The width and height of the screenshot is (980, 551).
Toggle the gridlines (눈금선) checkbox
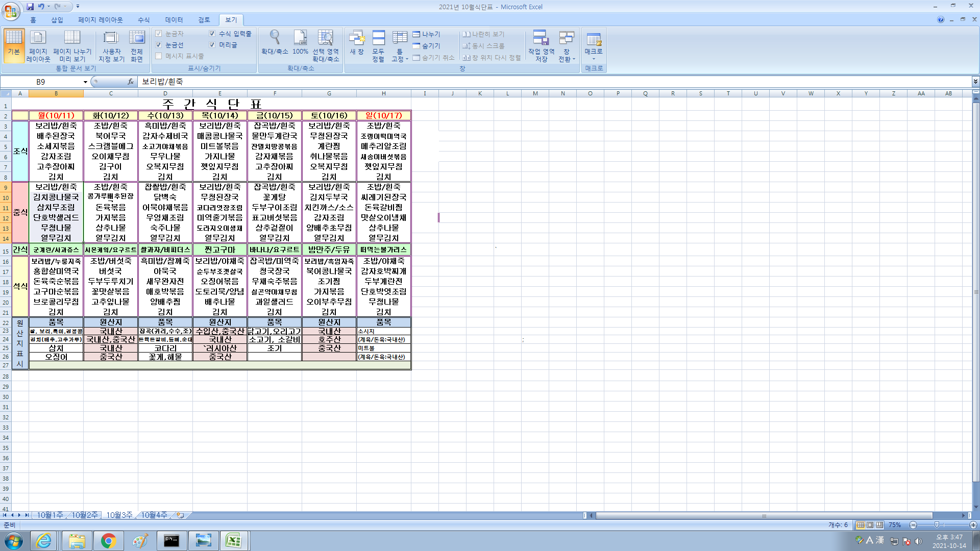[159, 45]
